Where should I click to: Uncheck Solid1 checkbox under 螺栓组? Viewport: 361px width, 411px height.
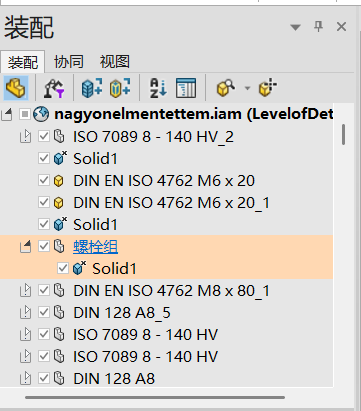pos(63,268)
